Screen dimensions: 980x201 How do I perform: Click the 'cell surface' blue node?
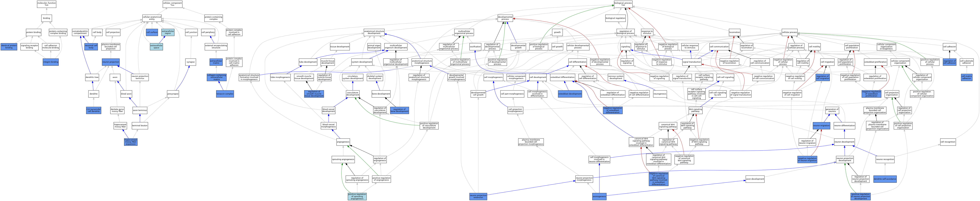point(152,32)
